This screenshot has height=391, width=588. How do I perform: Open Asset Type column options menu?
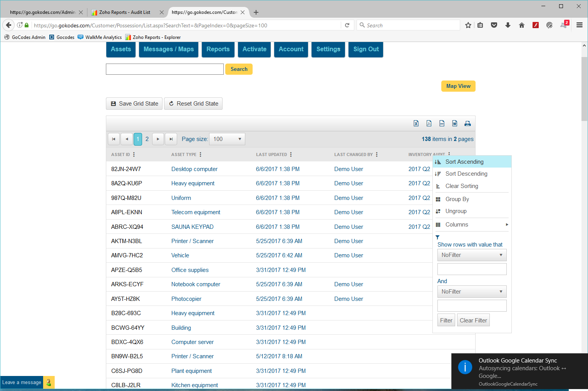[x=201, y=154]
